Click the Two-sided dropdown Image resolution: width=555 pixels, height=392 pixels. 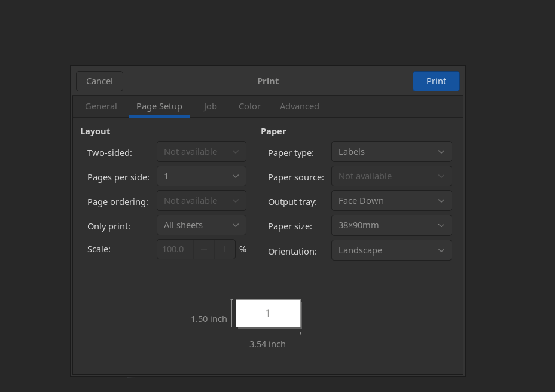(201, 152)
